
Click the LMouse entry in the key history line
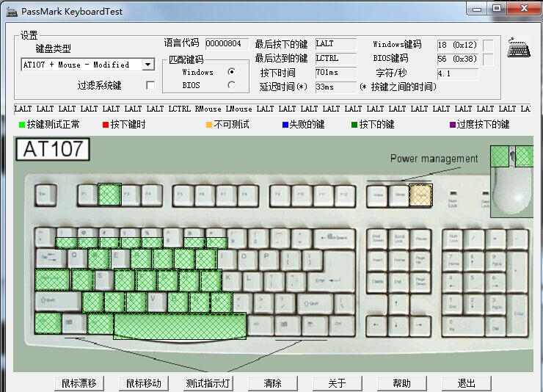pos(238,109)
